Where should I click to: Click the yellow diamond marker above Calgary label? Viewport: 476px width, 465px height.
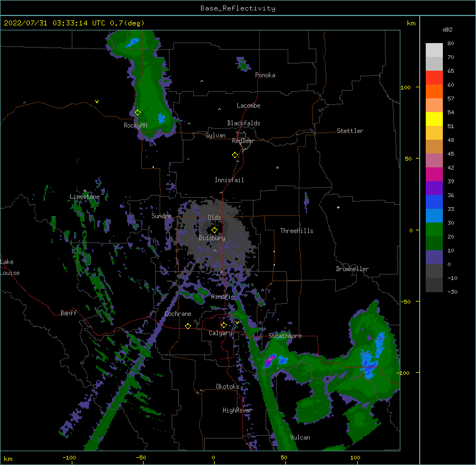[224, 325]
